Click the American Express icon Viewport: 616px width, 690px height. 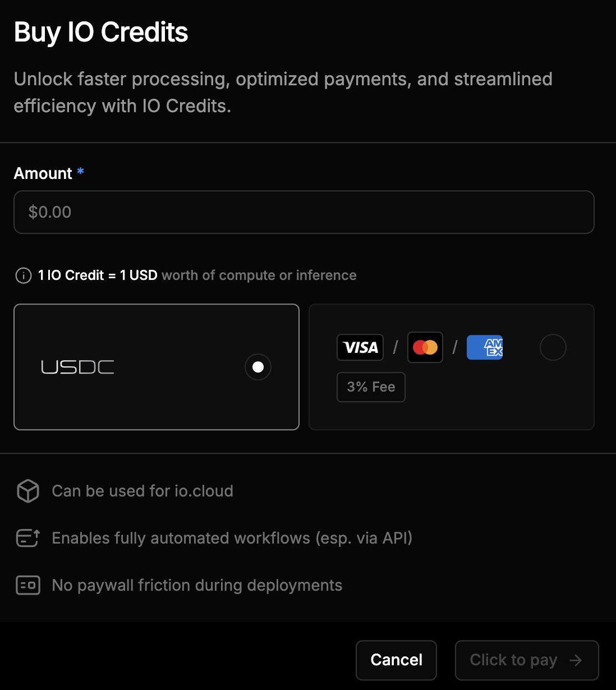pos(484,347)
